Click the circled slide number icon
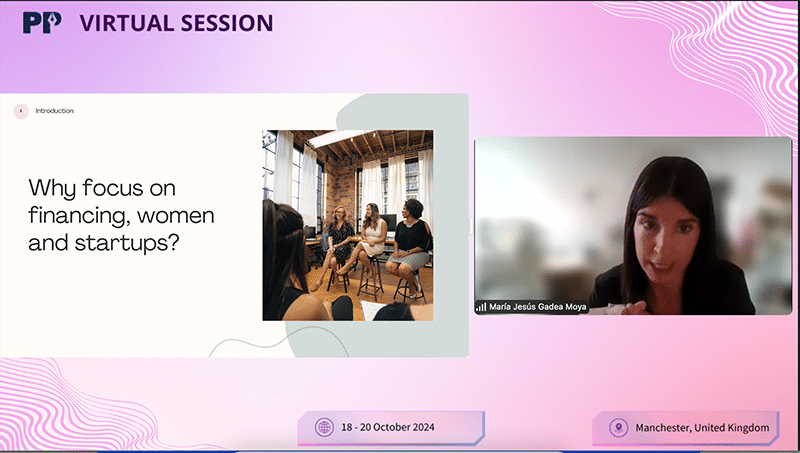 click(20, 111)
